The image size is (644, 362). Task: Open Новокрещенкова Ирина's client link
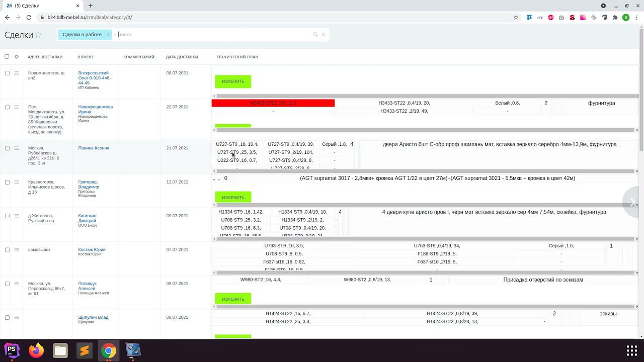[x=96, y=109]
